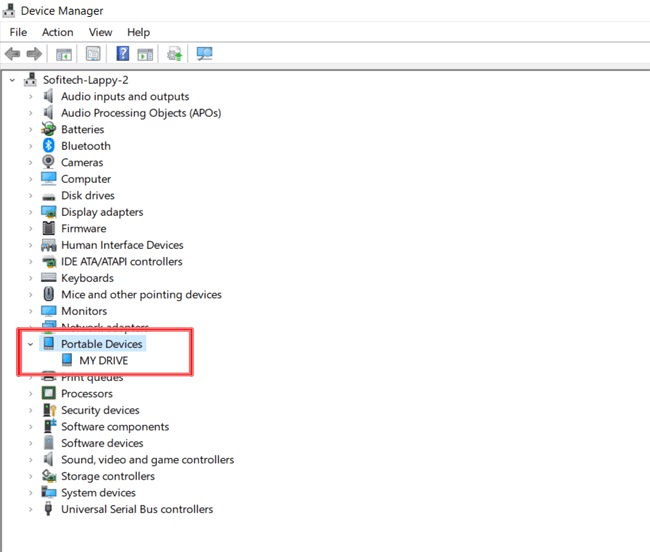650x552 pixels.
Task: Select the Disk drives label
Action: point(88,196)
